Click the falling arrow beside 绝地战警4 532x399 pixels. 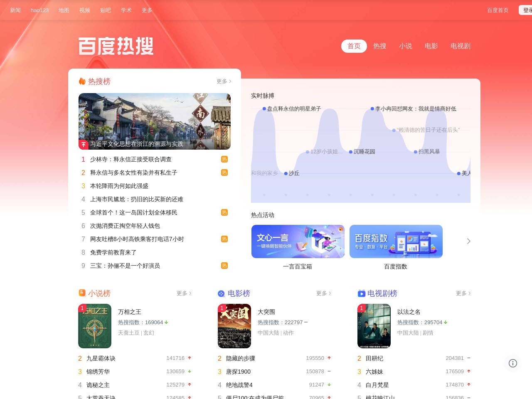tap(329, 384)
